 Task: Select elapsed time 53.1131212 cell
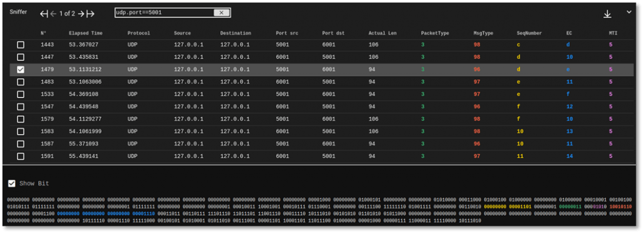86,69
